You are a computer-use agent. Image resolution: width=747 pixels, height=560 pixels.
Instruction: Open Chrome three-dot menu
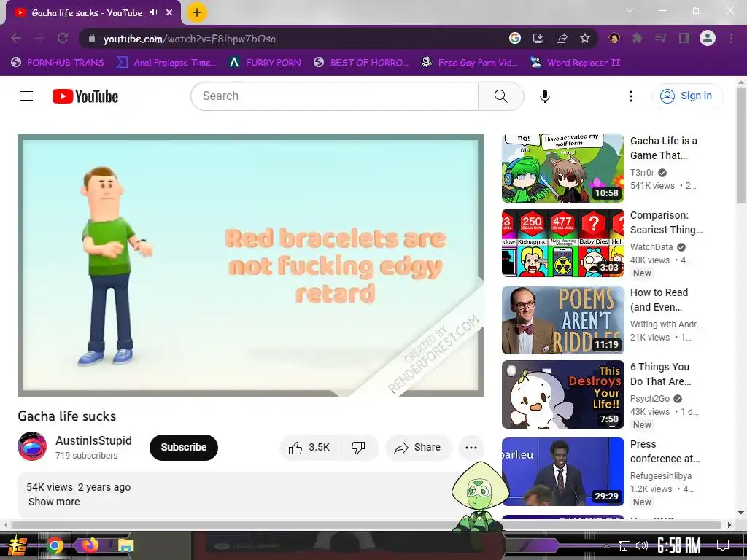pyautogui.click(x=731, y=38)
